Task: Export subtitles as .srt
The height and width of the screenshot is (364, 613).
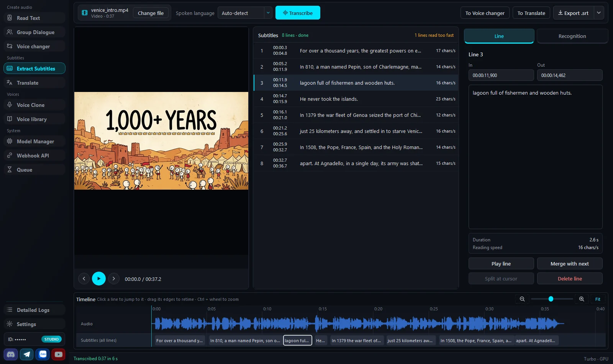Action: 574,13
